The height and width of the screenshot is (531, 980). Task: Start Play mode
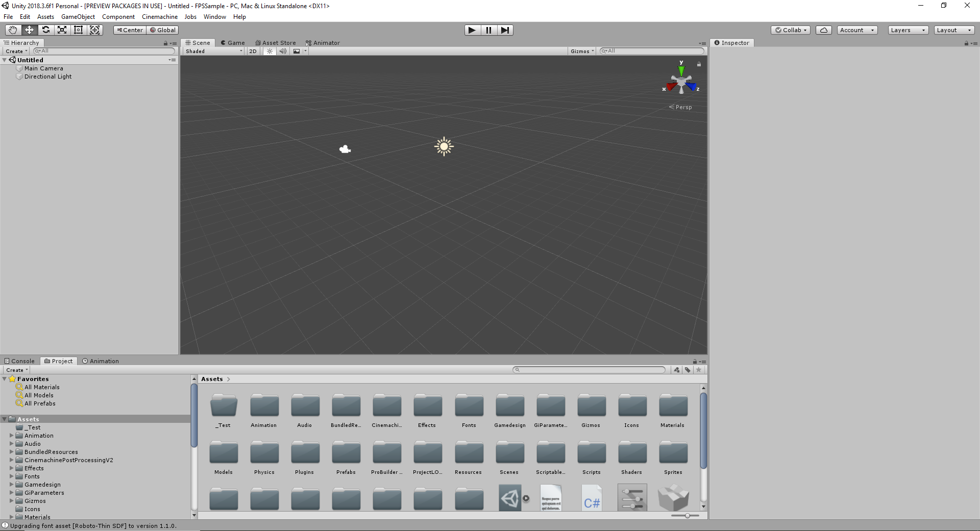[472, 30]
